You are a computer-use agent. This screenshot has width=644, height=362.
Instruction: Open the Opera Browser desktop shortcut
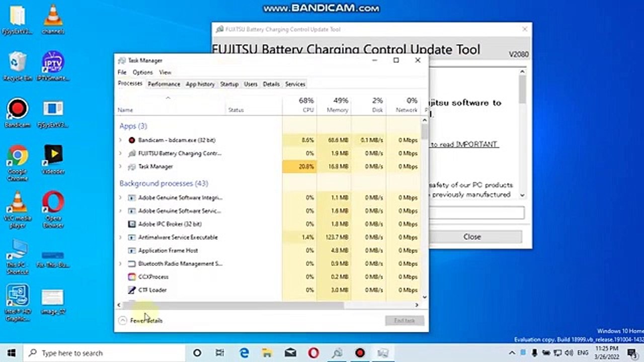pos(53,210)
